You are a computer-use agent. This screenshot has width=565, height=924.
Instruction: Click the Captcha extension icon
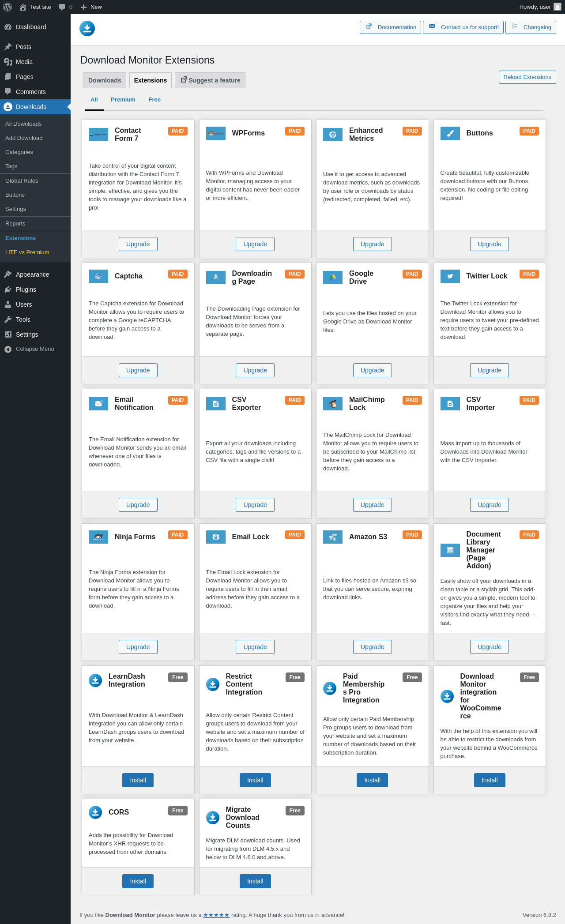pos(98,276)
